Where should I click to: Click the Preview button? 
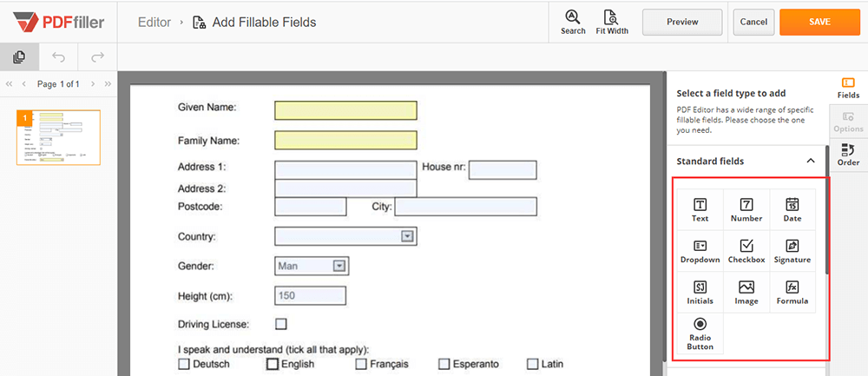[x=682, y=22]
